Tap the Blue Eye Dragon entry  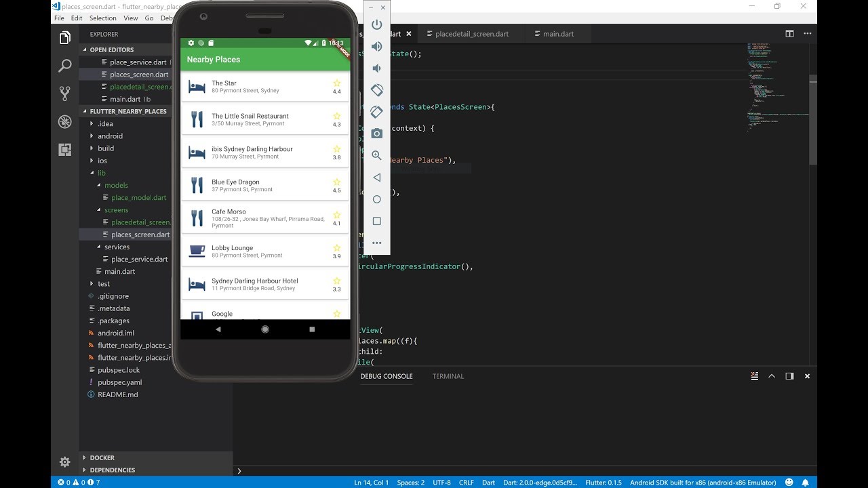pos(265,185)
